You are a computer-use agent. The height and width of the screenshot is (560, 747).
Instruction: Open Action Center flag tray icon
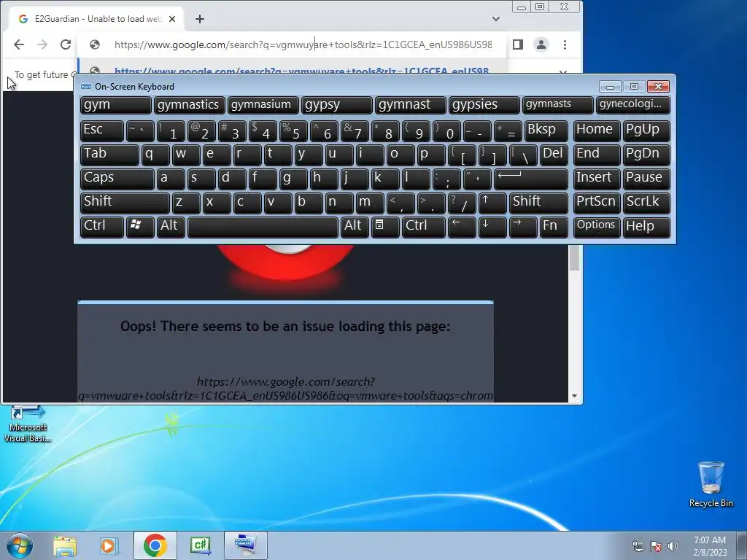point(656,546)
